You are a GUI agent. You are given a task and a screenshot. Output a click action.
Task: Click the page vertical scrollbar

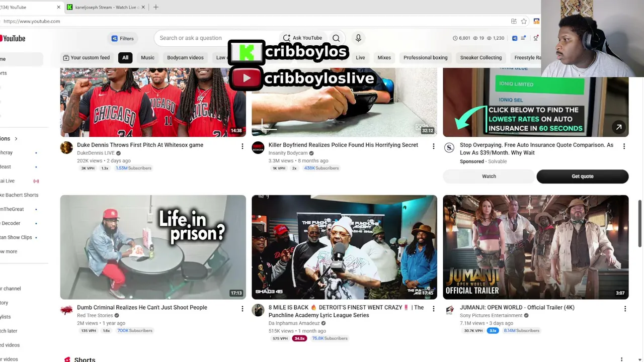pos(640,224)
